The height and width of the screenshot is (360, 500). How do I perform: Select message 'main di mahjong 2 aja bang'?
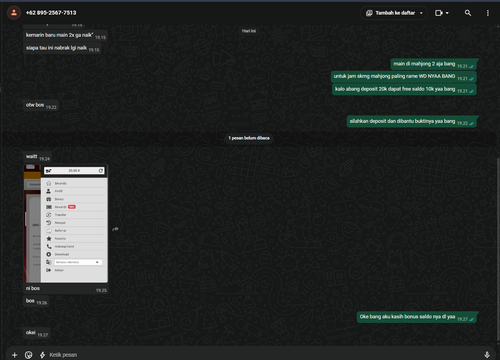pyautogui.click(x=433, y=64)
